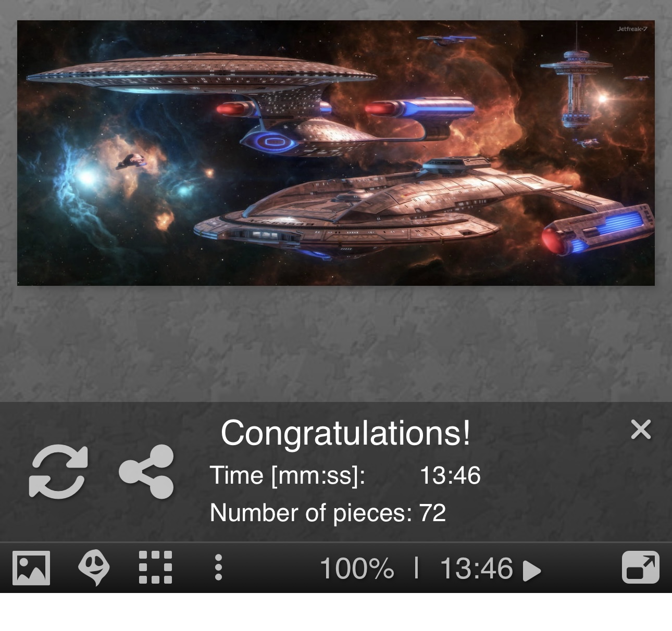
Task: Click the Number of pieces: 72 text
Action: point(328,513)
